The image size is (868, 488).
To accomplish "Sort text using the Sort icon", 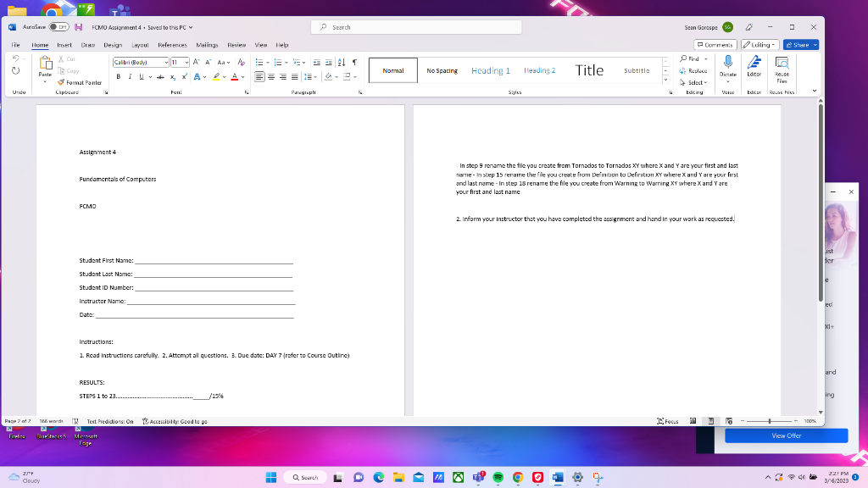I will [341, 61].
